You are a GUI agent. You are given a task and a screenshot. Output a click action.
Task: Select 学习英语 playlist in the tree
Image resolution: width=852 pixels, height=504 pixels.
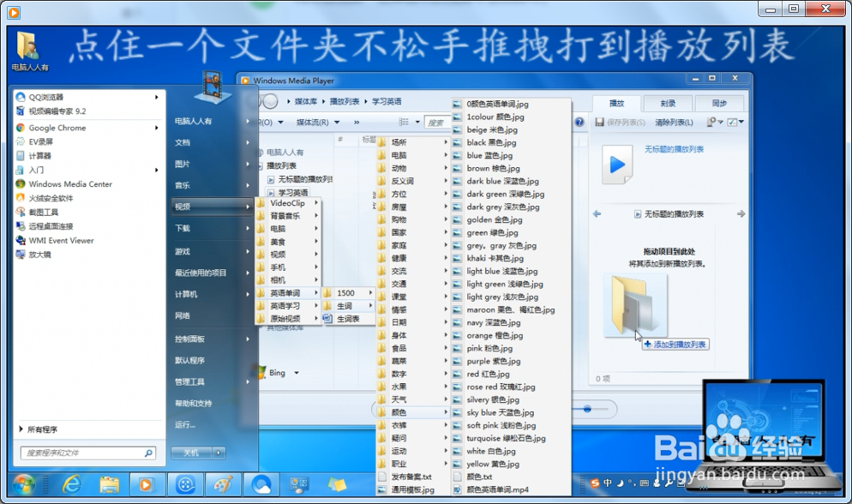[x=293, y=192]
